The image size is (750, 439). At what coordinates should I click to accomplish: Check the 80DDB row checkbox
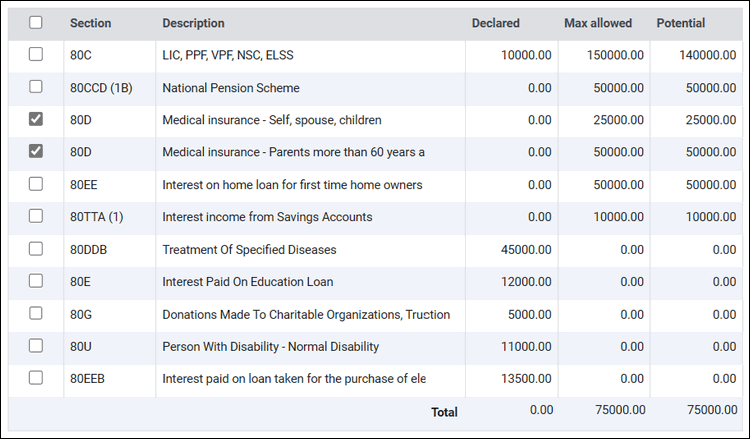point(36,249)
